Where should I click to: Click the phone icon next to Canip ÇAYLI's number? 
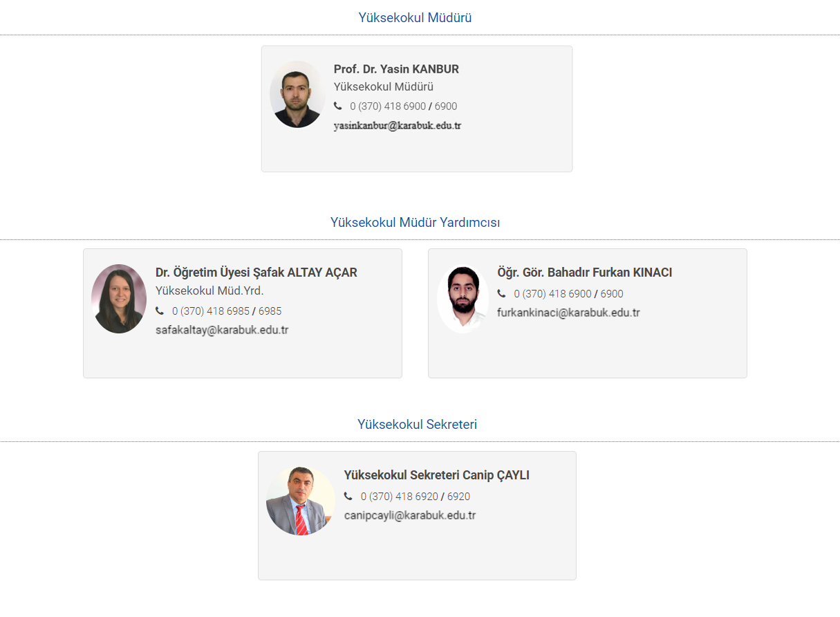(x=348, y=496)
